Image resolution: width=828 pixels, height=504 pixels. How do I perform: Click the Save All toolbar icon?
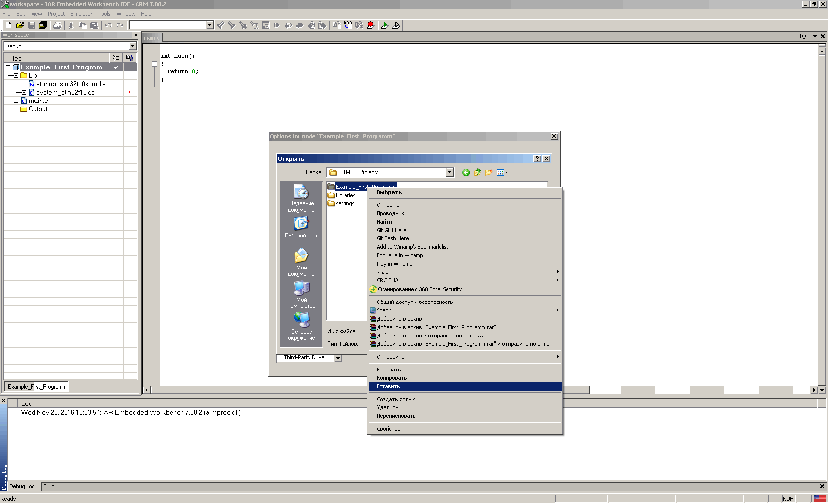(43, 25)
